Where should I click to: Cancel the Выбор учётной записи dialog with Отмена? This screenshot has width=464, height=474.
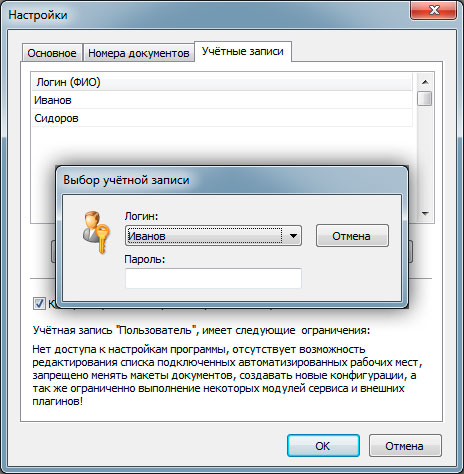click(x=352, y=236)
